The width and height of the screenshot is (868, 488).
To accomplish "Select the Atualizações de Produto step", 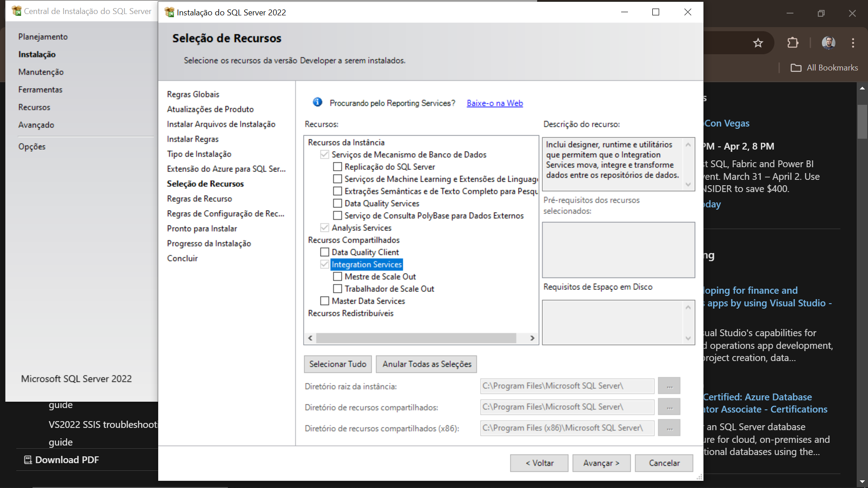I will pyautogui.click(x=210, y=109).
